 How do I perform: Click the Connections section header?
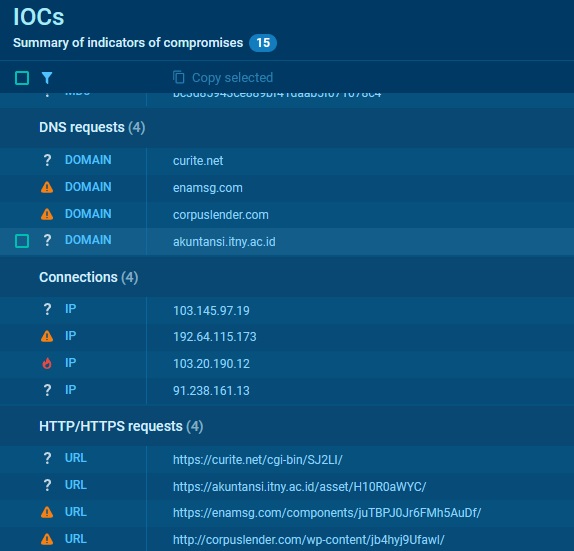pyautogui.click(x=89, y=277)
